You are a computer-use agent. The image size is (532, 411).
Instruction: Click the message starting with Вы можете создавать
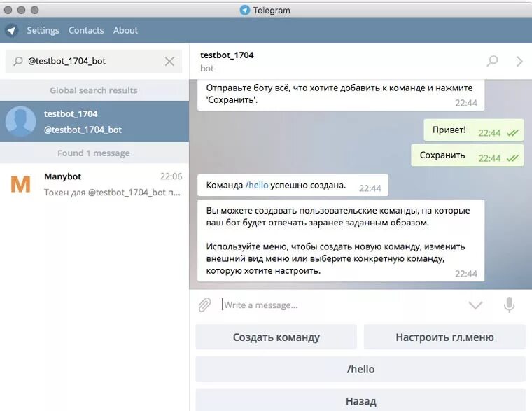(x=341, y=241)
